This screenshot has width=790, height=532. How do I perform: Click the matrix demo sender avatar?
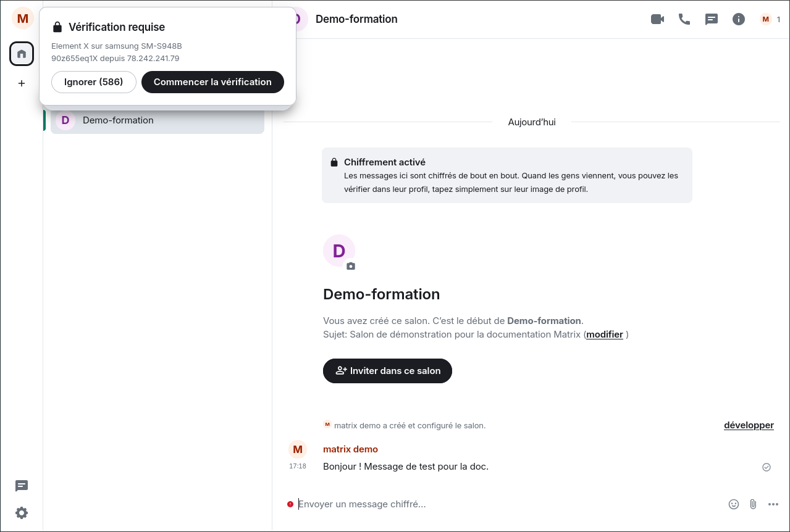[298, 449]
